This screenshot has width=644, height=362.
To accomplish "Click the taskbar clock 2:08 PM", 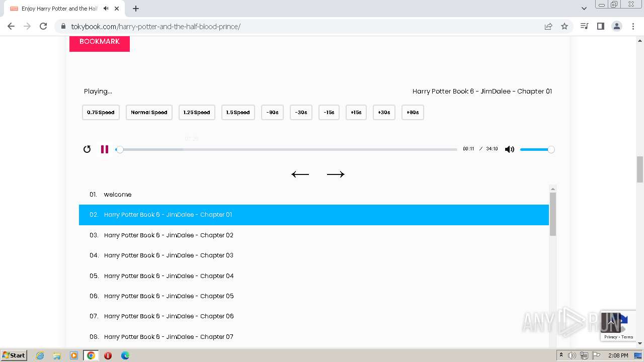I will [618, 355].
